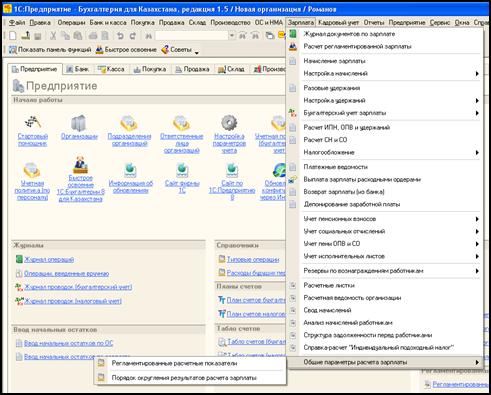Screen dimensions: 491x395
Task: Click the Paste toolbar icon
Action: pyautogui.click(x=78, y=36)
